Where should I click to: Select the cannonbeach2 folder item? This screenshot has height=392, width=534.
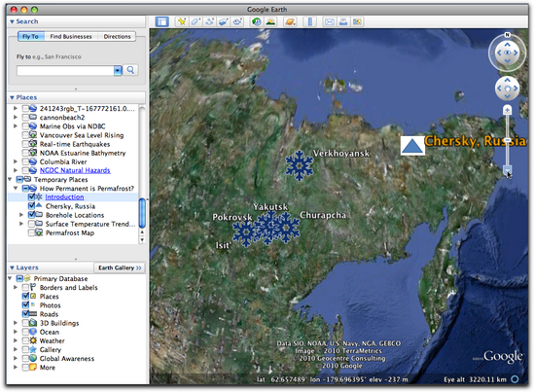click(62, 117)
